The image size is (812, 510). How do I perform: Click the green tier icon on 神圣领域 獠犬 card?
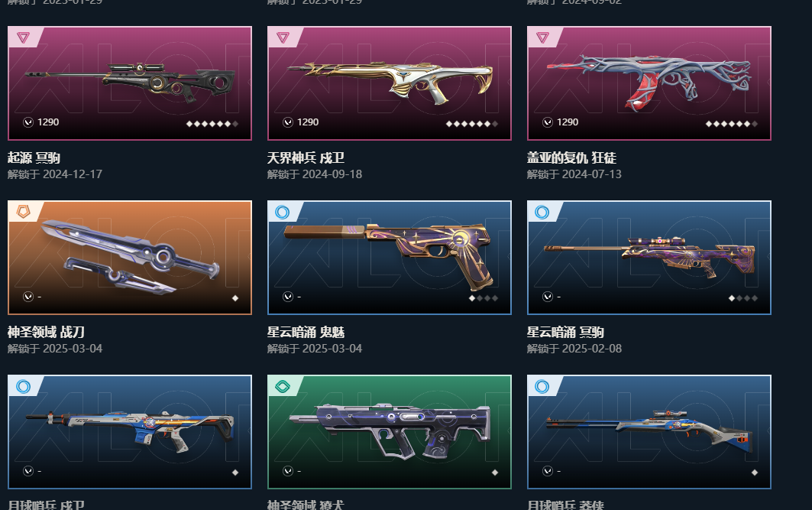pyautogui.click(x=283, y=386)
